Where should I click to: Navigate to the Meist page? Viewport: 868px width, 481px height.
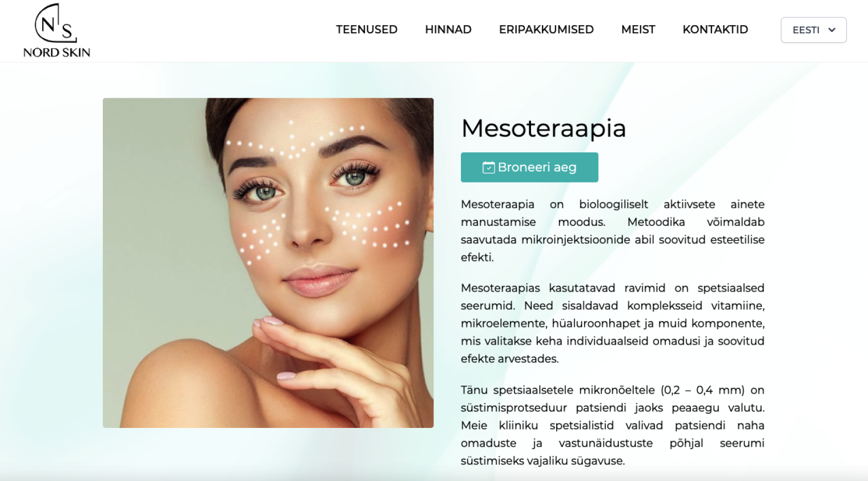pos(638,30)
